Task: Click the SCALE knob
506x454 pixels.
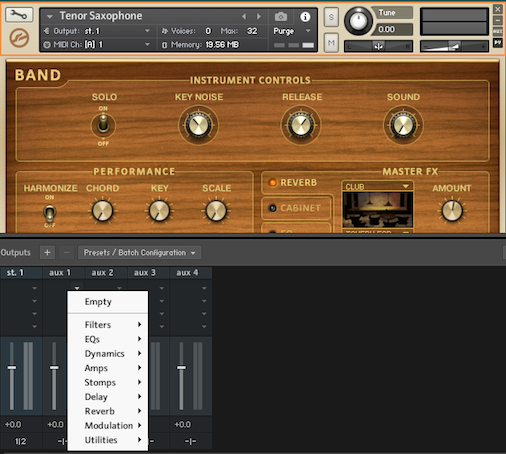Action: [x=216, y=211]
